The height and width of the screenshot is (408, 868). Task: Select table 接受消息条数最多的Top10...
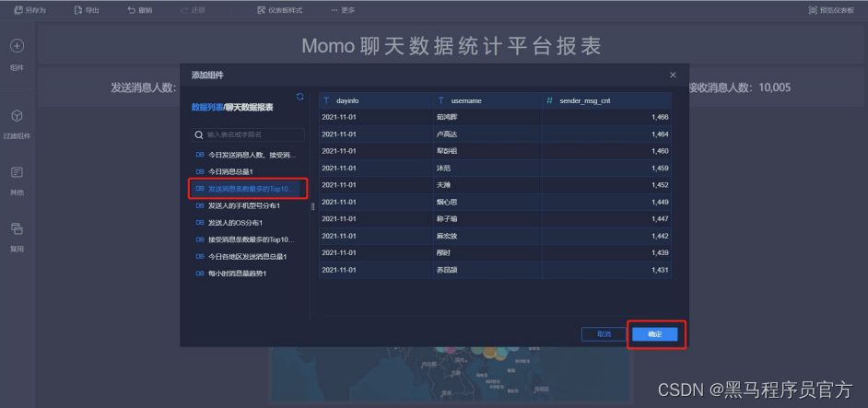[246, 239]
